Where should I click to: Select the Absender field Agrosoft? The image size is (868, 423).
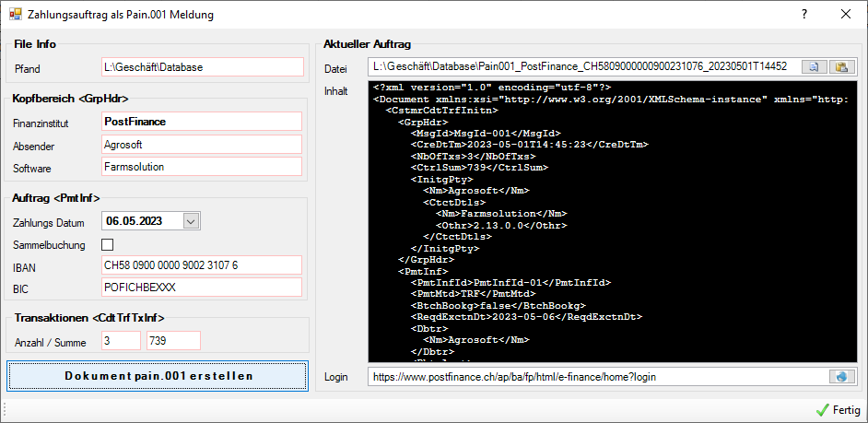202,144
